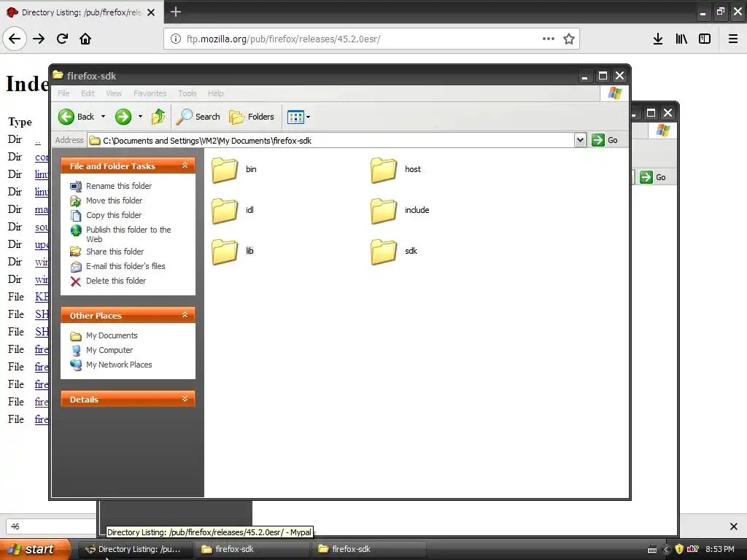The image size is (747, 560).
Task: Select the sdk folder
Action: (394, 252)
